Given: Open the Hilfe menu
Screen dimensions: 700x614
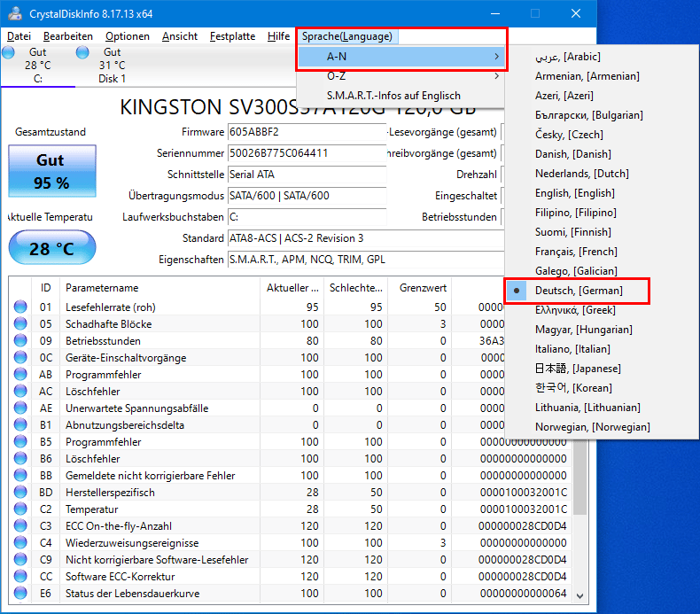Looking at the screenshot, I should 278,36.
